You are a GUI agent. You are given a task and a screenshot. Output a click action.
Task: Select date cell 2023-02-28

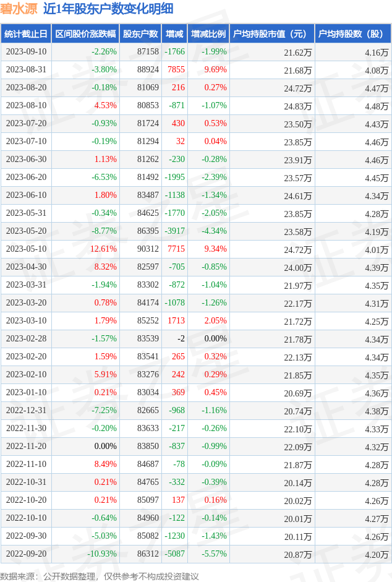(x=27, y=338)
